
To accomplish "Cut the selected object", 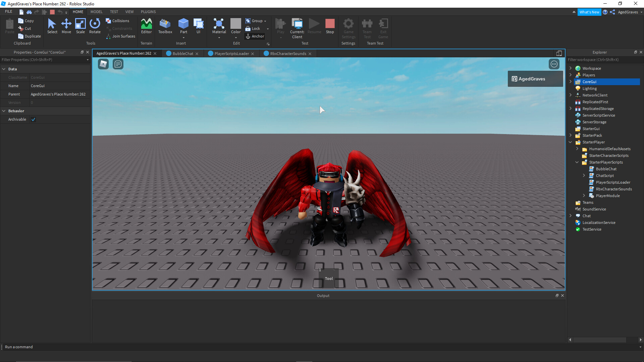I will pos(24,28).
